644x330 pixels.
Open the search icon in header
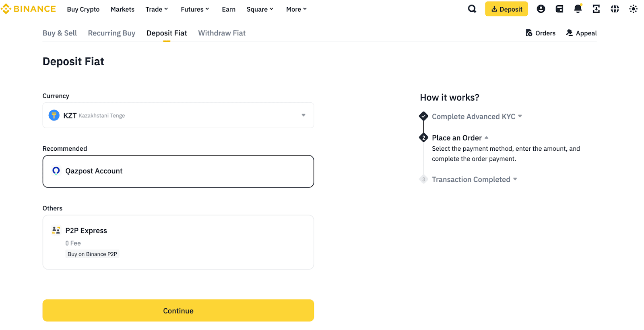pos(472,9)
